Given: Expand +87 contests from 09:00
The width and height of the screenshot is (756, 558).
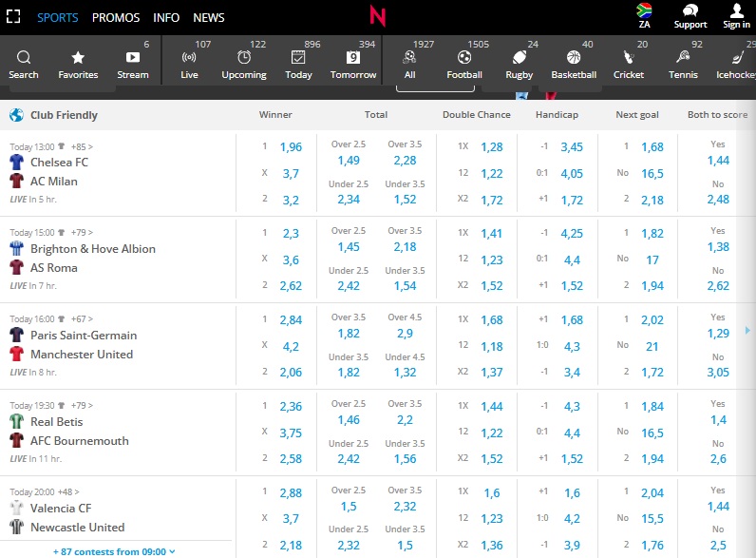Looking at the screenshot, I should pyautogui.click(x=114, y=551).
